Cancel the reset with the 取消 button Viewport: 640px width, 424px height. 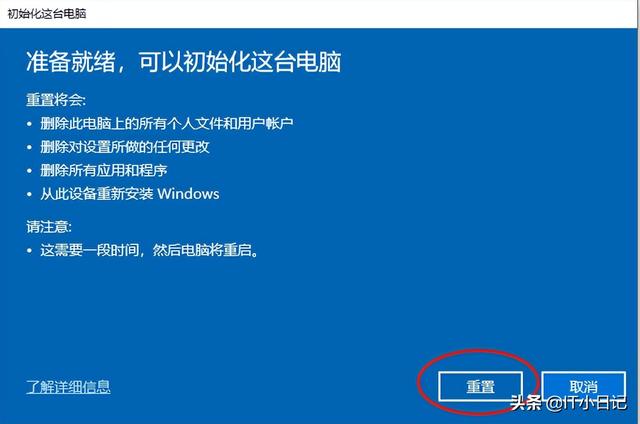(583, 386)
